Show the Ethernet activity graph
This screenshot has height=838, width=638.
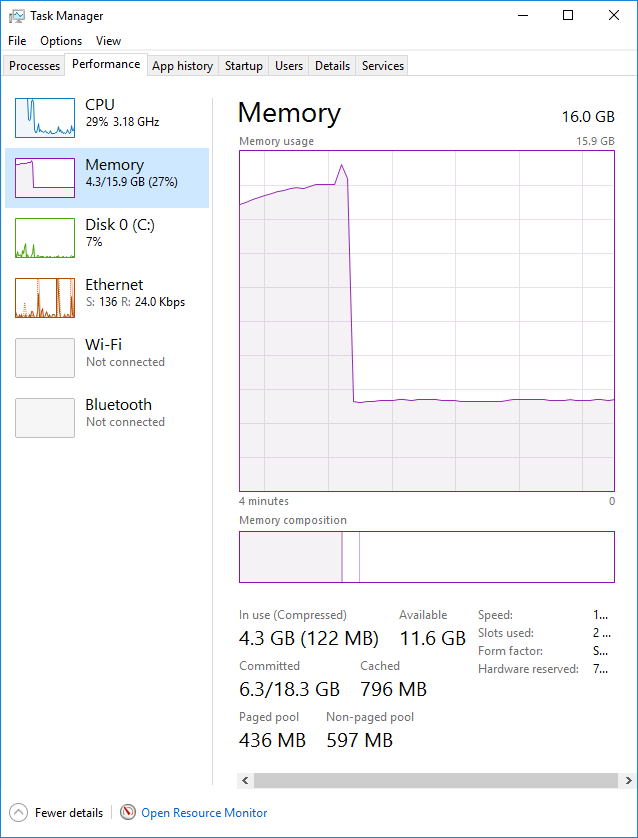pyautogui.click(x=45, y=298)
